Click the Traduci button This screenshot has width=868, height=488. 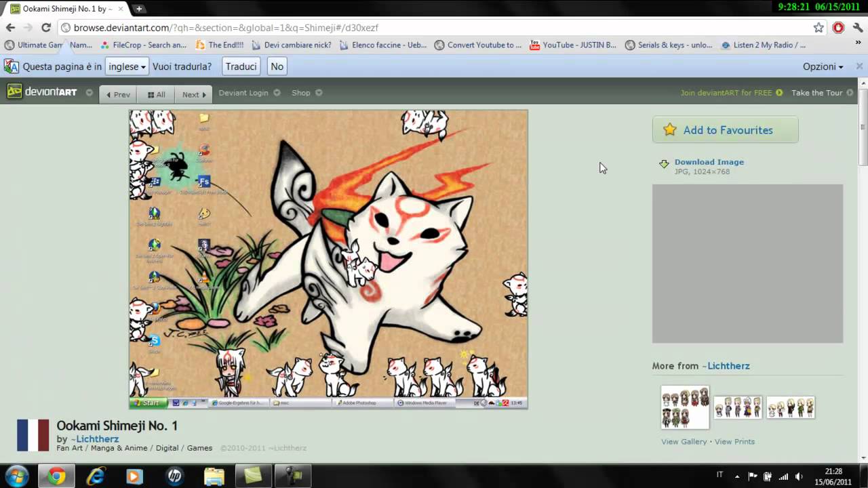point(241,66)
